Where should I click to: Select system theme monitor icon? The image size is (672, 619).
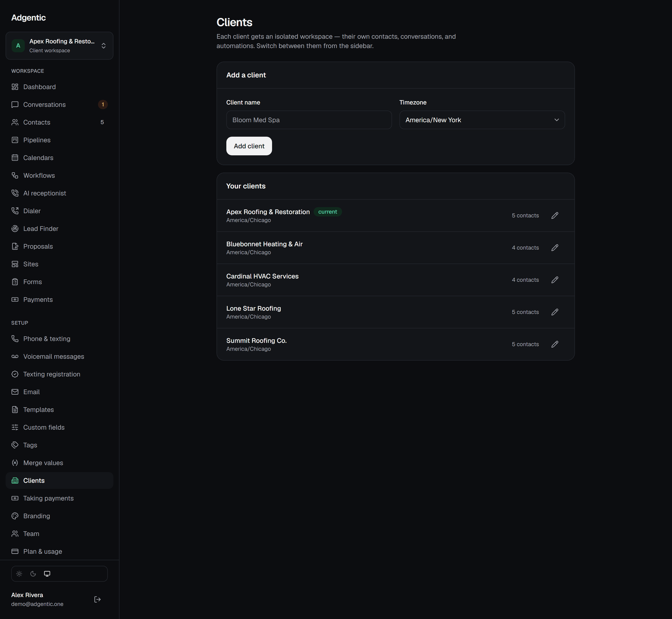(x=47, y=574)
